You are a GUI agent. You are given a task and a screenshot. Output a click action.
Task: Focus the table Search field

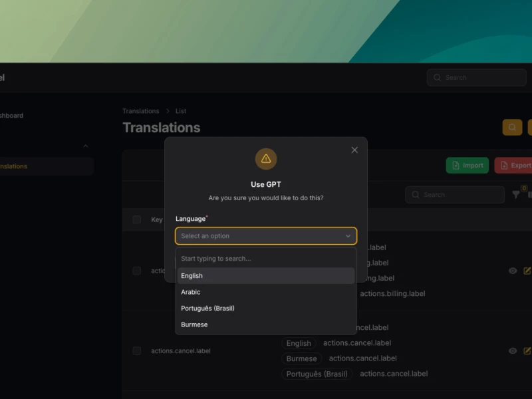tap(455, 194)
